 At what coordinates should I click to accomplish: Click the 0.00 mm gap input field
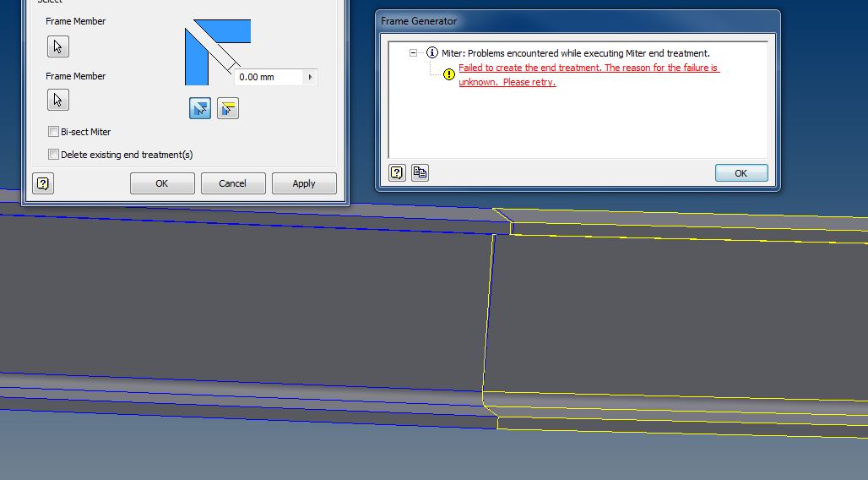(x=269, y=77)
